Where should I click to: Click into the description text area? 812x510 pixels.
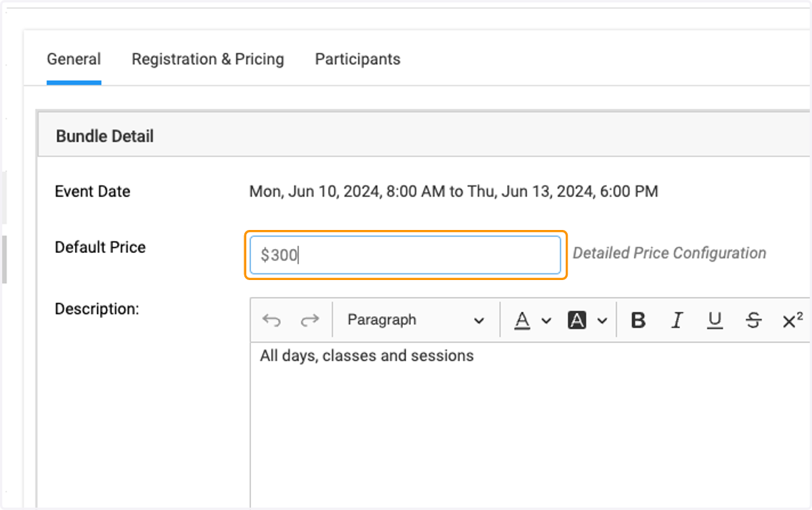[x=530, y=426]
